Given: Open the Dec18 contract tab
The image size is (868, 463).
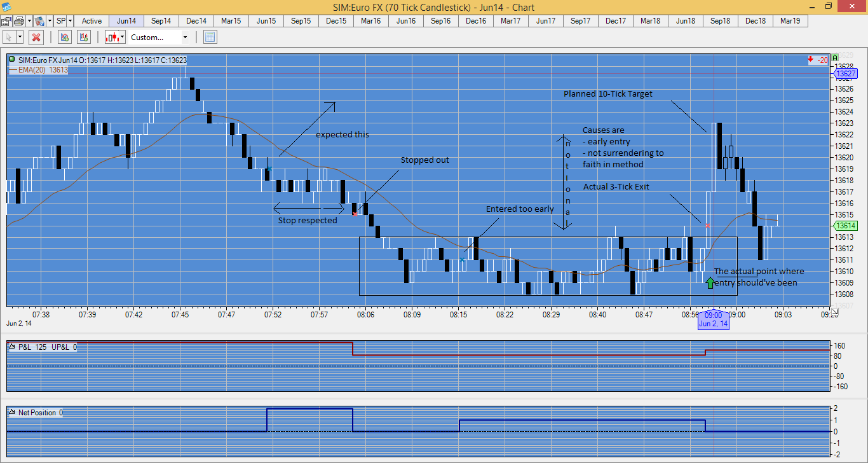Looking at the screenshot, I should [756, 21].
